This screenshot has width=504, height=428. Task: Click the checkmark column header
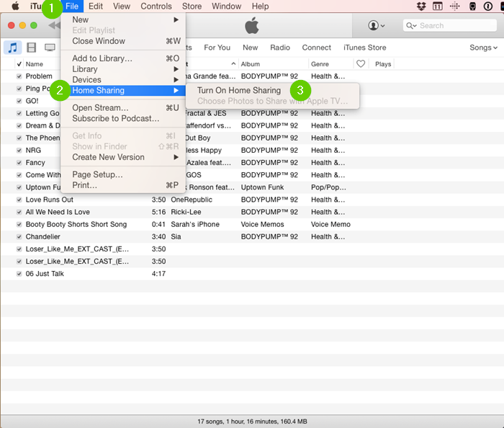point(19,64)
